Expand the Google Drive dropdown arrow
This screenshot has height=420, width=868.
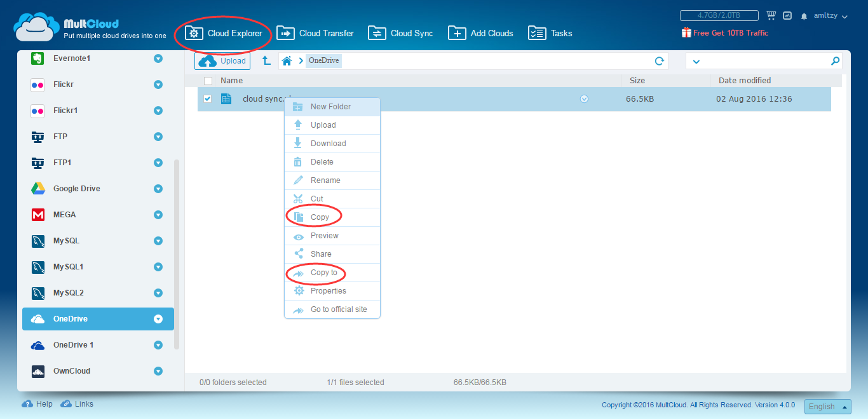click(158, 189)
